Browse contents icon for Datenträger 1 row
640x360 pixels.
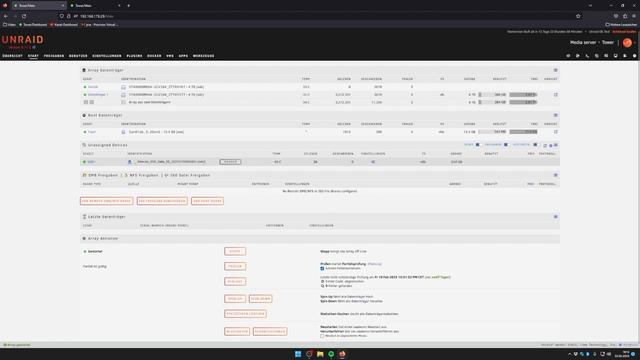click(x=556, y=95)
